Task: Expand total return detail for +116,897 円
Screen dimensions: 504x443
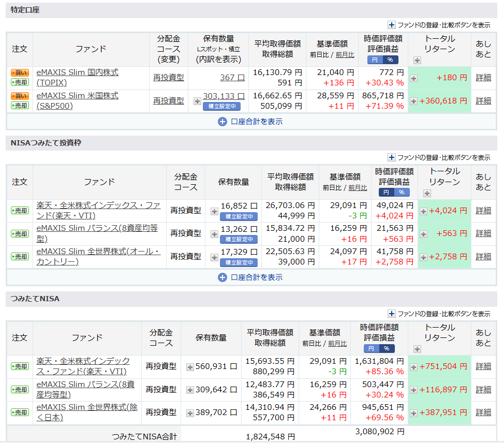Action: 413,390
